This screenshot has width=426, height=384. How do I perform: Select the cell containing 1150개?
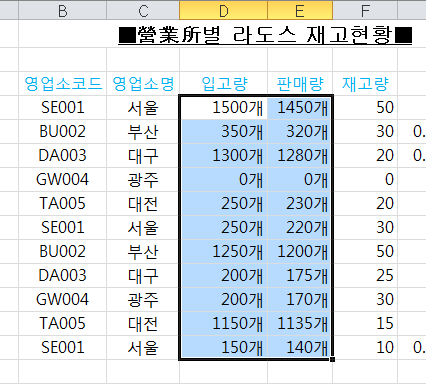(223, 323)
